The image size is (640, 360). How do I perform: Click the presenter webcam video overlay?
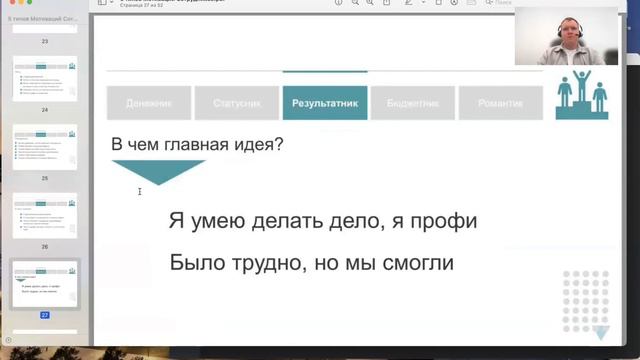click(566, 36)
